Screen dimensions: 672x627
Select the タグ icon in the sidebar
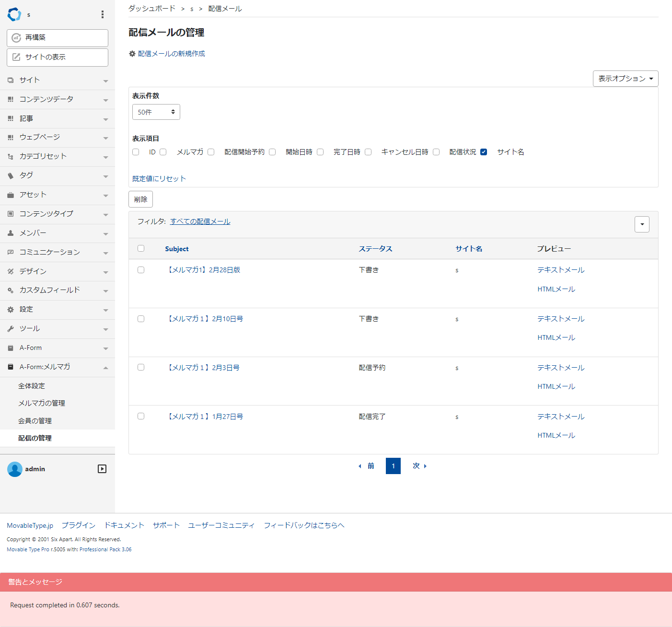point(11,175)
